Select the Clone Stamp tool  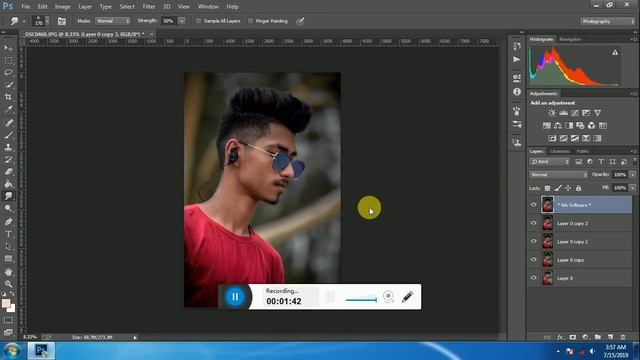coord(8,147)
